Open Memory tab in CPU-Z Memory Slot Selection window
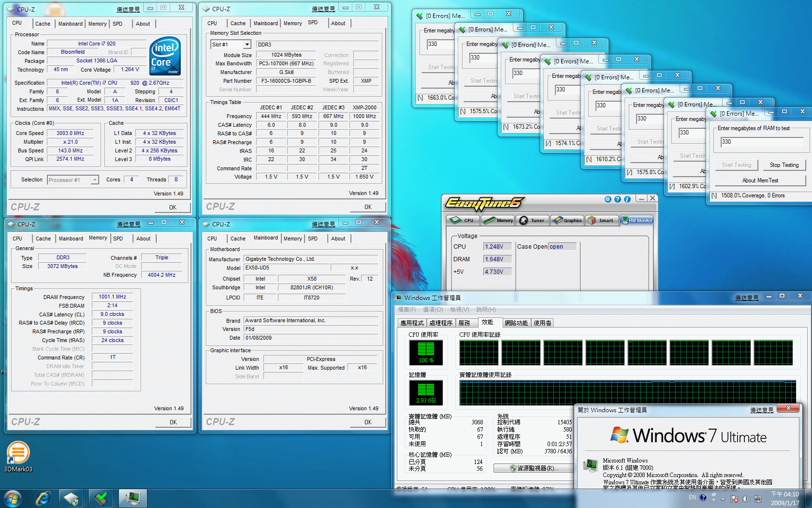Image resolution: width=812 pixels, height=508 pixels. (x=292, y=23)
